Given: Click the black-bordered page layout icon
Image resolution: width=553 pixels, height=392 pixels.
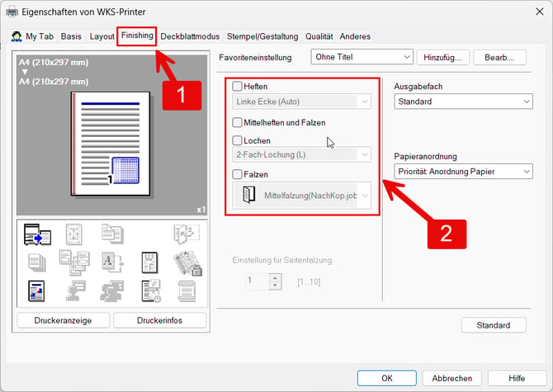Looking at the screenshot, I should [x=149, y=262].
